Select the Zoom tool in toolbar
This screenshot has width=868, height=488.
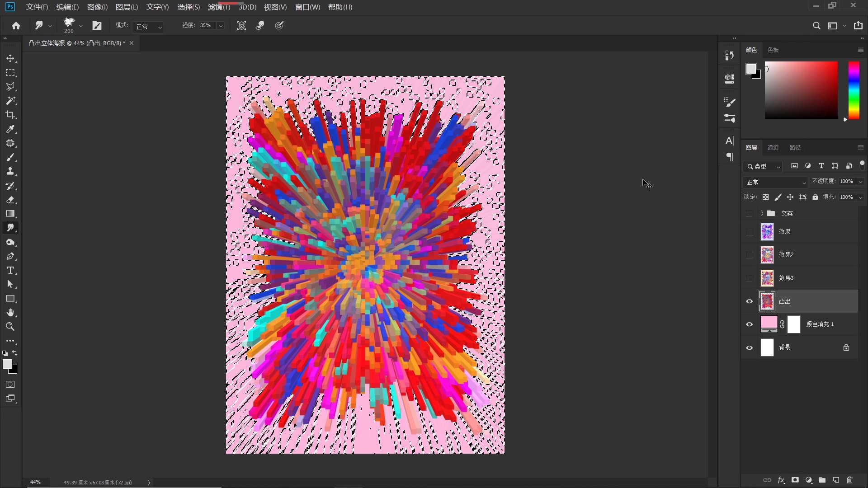click(x=10, y=327)
